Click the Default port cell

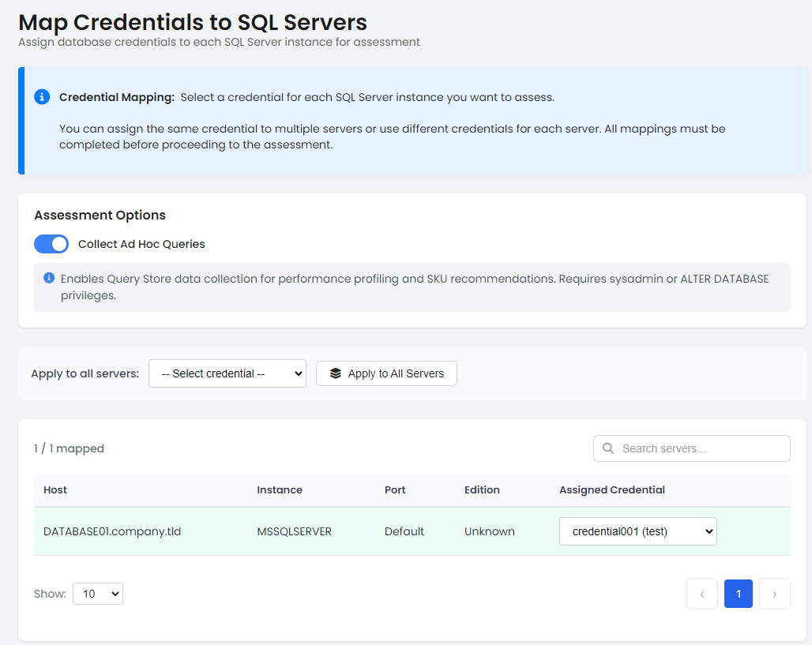(404, 531)
